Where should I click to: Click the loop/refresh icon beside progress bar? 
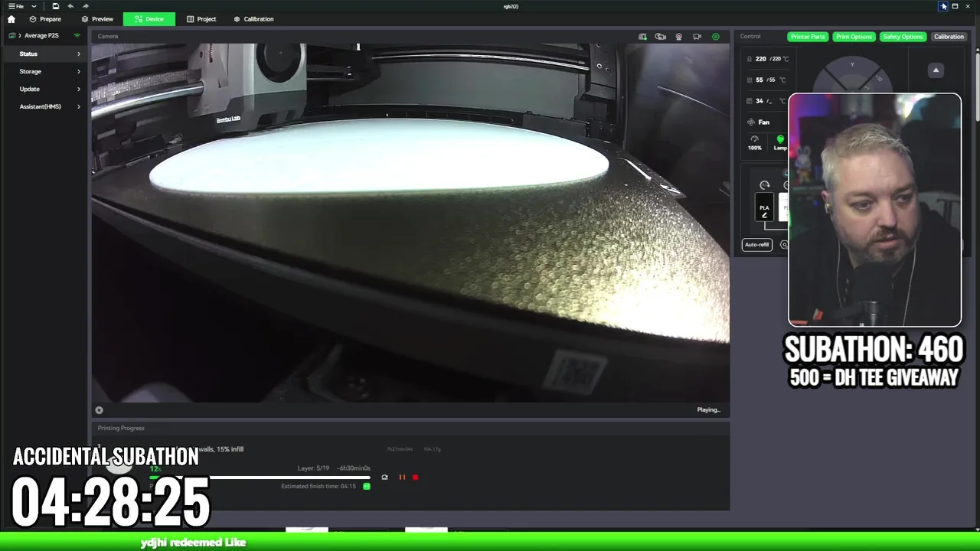[384, 478]
